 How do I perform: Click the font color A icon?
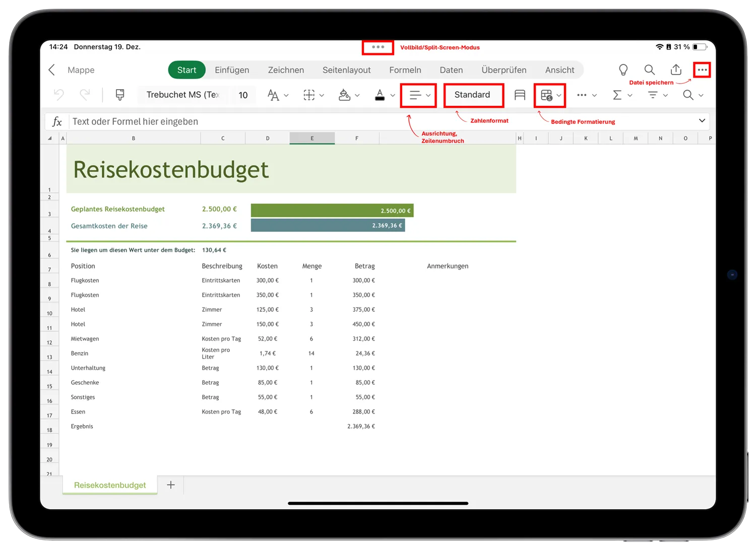click(381, 95)
